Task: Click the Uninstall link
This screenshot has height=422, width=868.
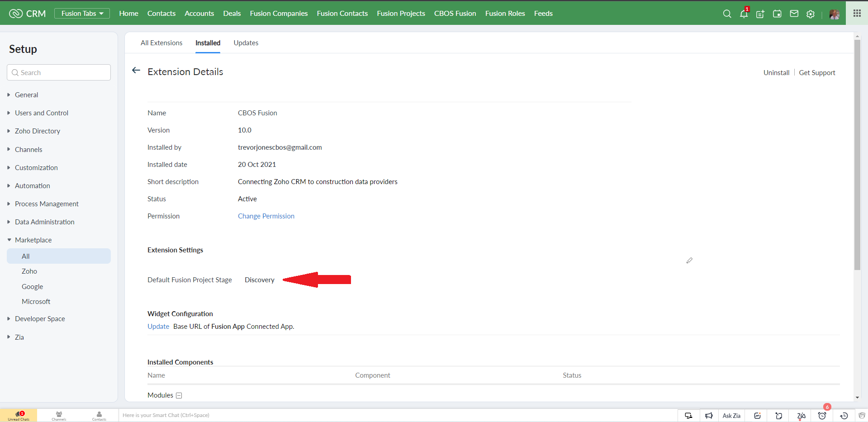Action: 776,73
